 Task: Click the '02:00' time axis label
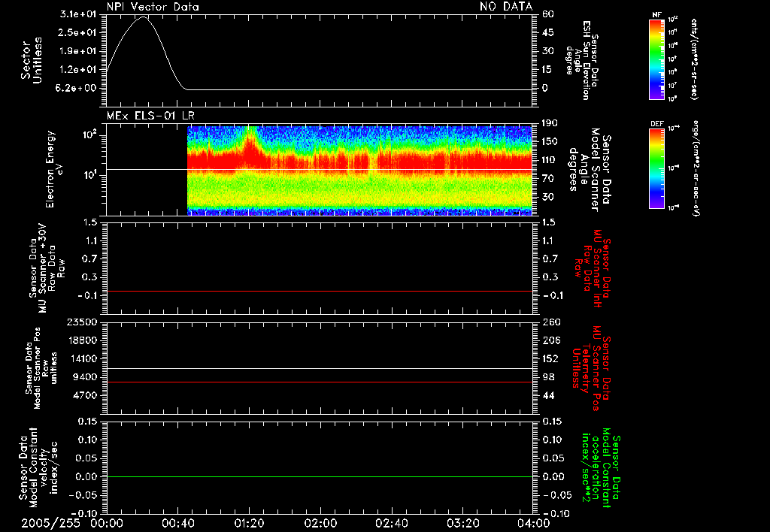(320, 523)
